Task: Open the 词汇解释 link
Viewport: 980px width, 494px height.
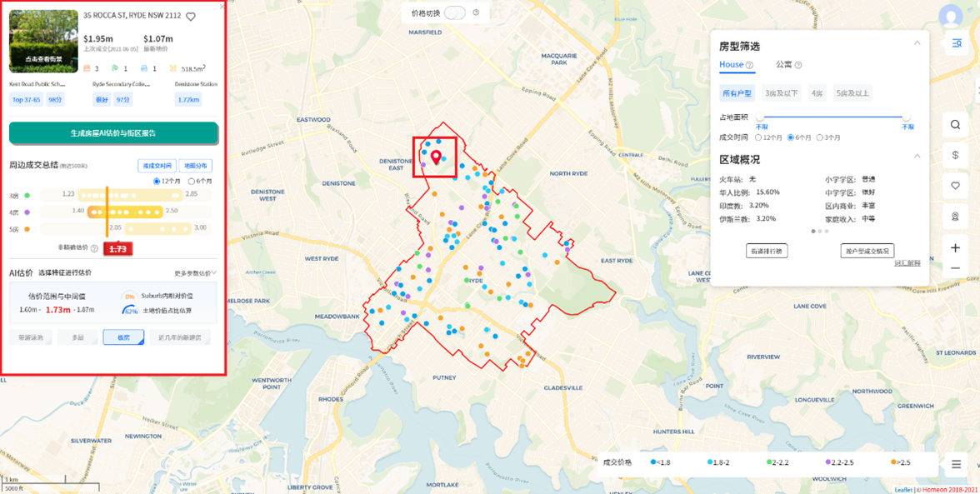Action: pos(907,263)
